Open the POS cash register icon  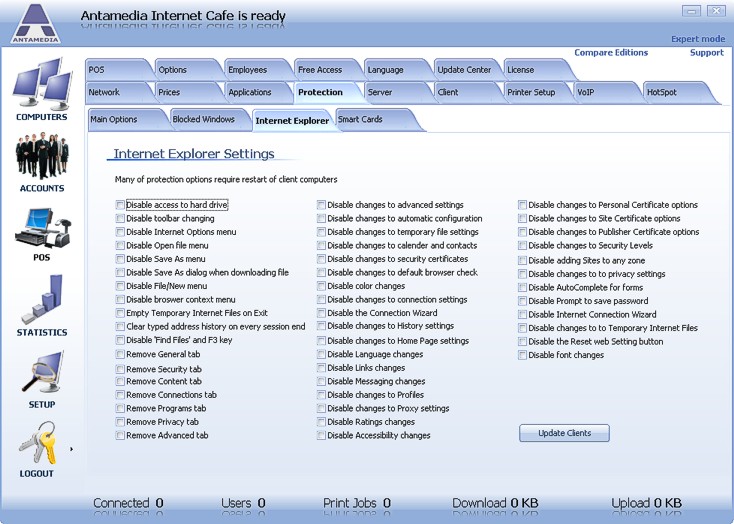tap(42, 228)
